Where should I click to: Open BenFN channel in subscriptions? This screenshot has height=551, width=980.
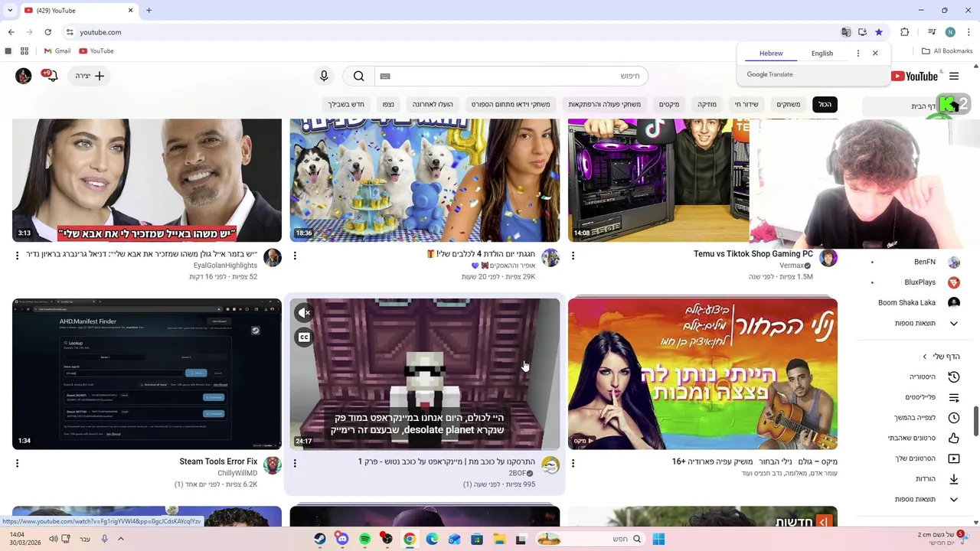(925, 262)
